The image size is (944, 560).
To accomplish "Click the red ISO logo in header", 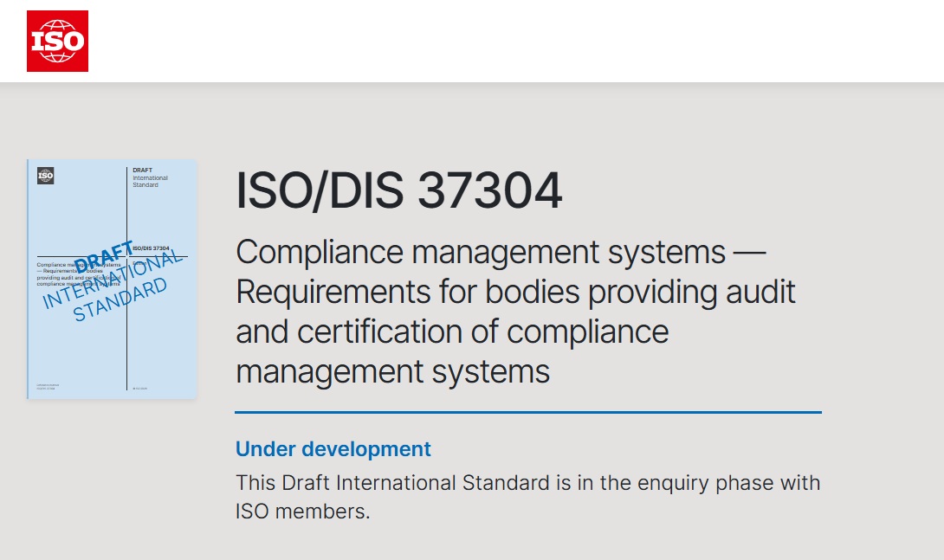I will click(x=57, y=41).
